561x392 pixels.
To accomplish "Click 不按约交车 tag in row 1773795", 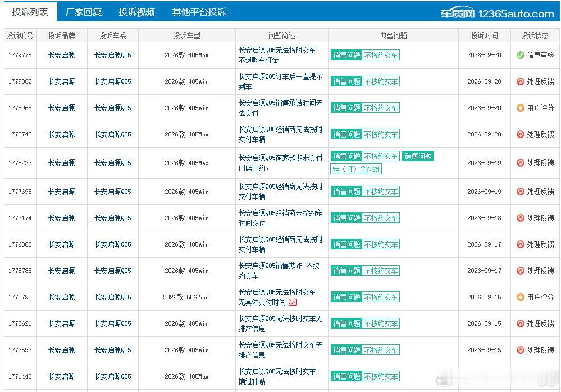I will pyautogui.click(x=381, y=297).
